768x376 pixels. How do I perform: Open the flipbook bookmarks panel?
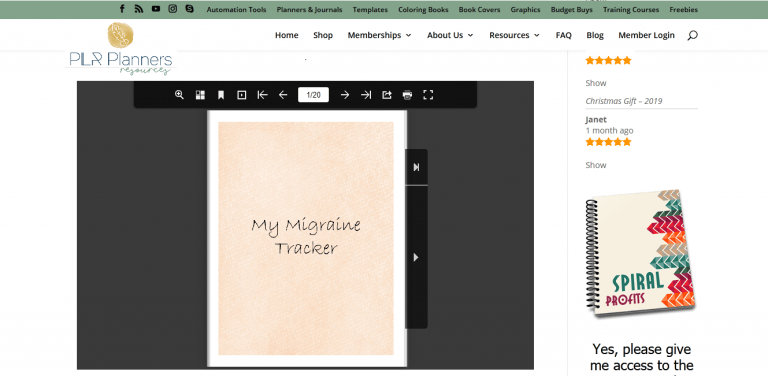coord(221,95)
